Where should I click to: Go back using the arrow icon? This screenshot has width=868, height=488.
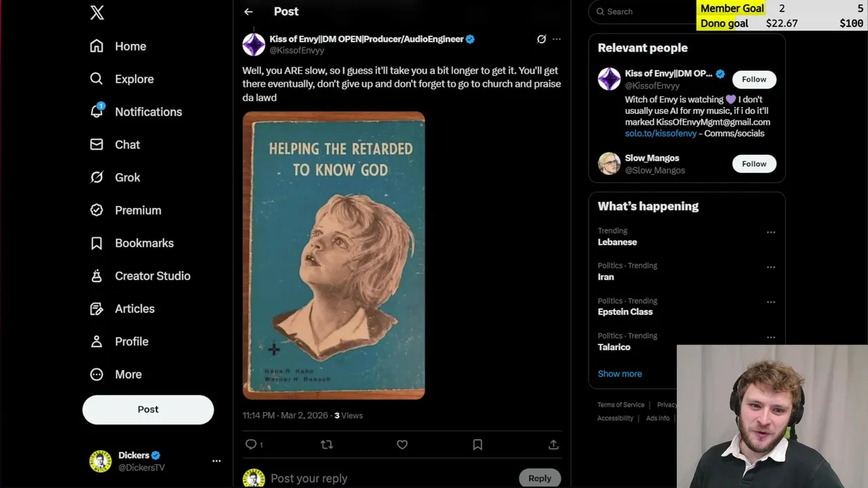tap(248, 12)
